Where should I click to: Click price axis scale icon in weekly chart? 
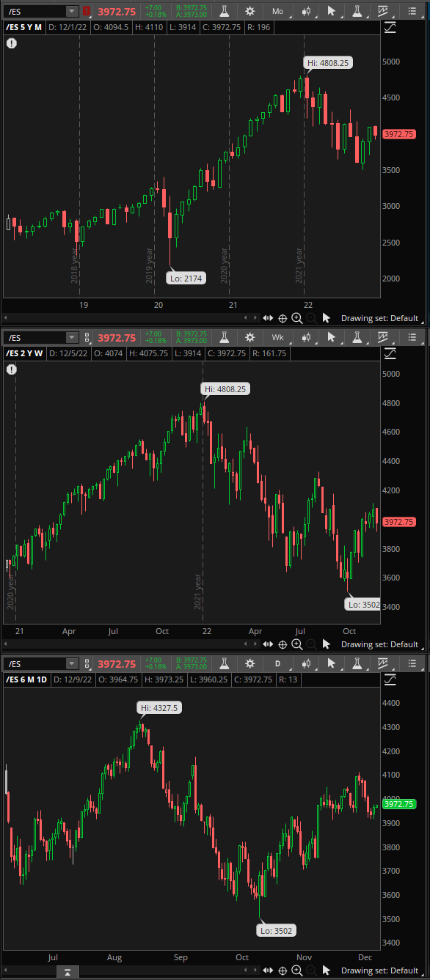tap(390, 353)
